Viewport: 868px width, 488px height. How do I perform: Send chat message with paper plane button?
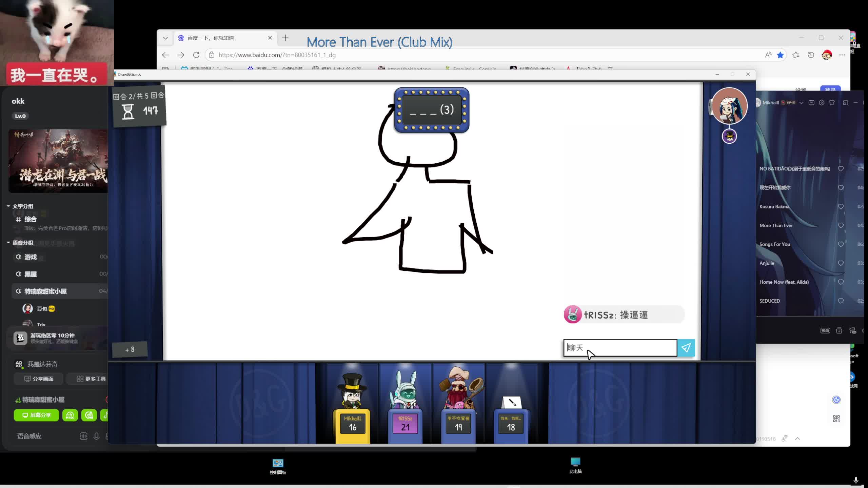[686, 348]
